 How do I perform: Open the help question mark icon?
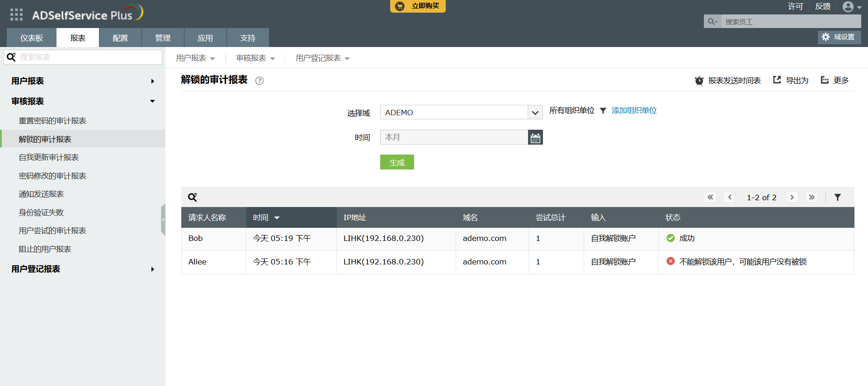(259, 81)
